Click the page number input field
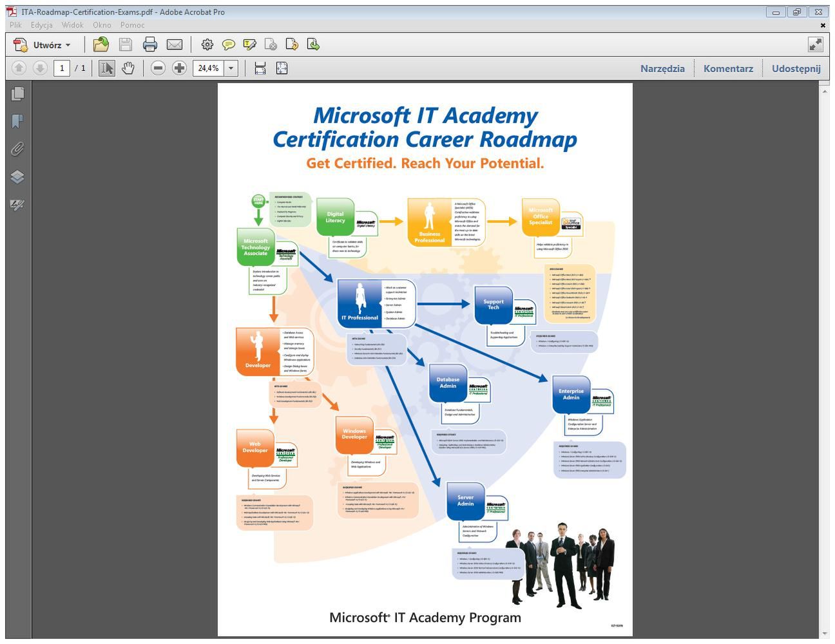The image size is (835, 644). tap(62, 68)
